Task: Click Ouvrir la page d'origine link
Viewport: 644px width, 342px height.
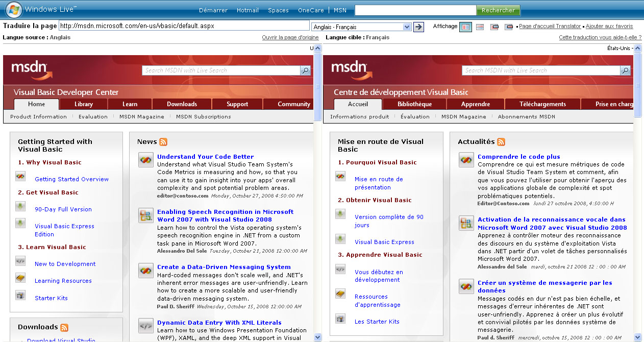Action: [x=290, y=37]
